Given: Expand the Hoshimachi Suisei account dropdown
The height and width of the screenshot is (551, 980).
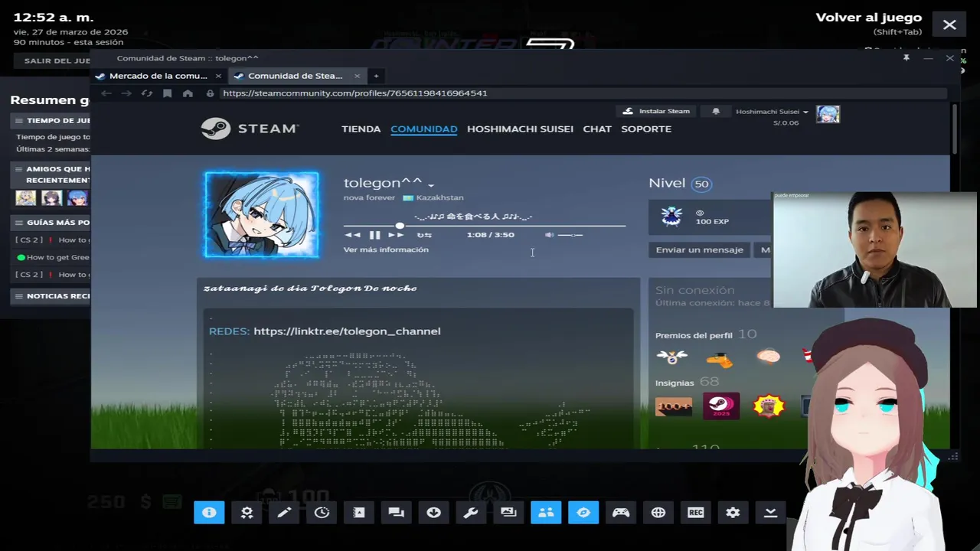Looking at the screenshot, I should pyautogui.click(x=772, y=112).
